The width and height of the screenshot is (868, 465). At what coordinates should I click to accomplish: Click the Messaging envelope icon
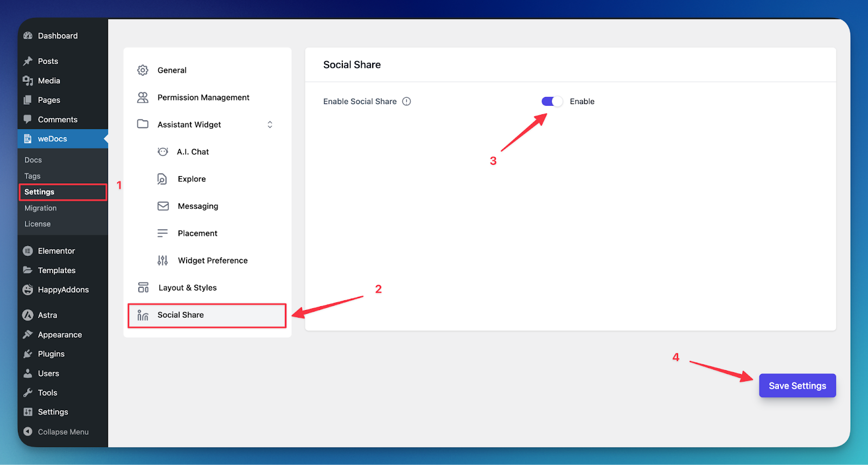point(163,206)
